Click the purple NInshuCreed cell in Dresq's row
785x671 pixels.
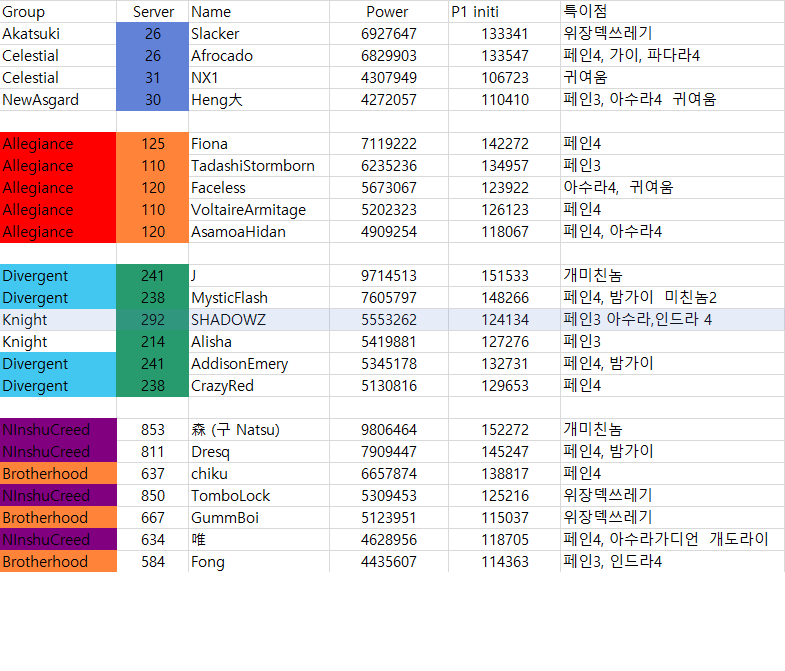pos(58,452)
